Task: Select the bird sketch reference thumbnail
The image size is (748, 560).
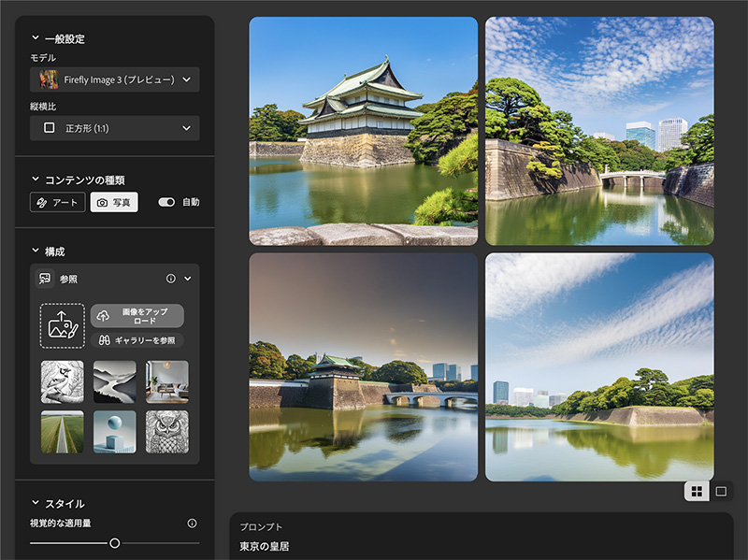Action: (62, 381)
